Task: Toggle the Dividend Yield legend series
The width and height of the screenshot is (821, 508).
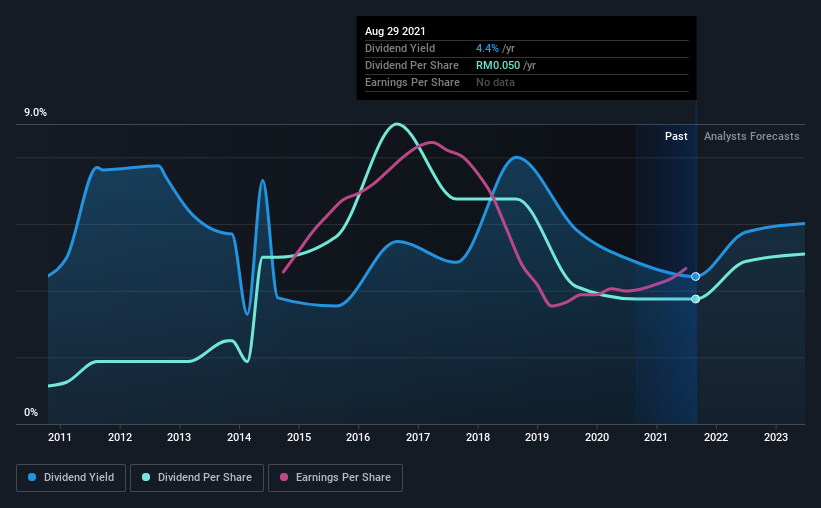Action: (x=71, y=478)
